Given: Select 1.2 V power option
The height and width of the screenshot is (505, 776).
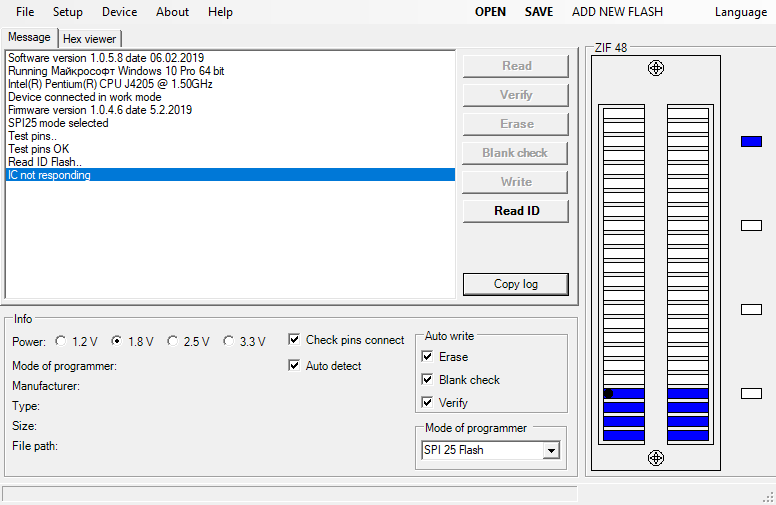Looking at the screenshot, I should 61,341.
